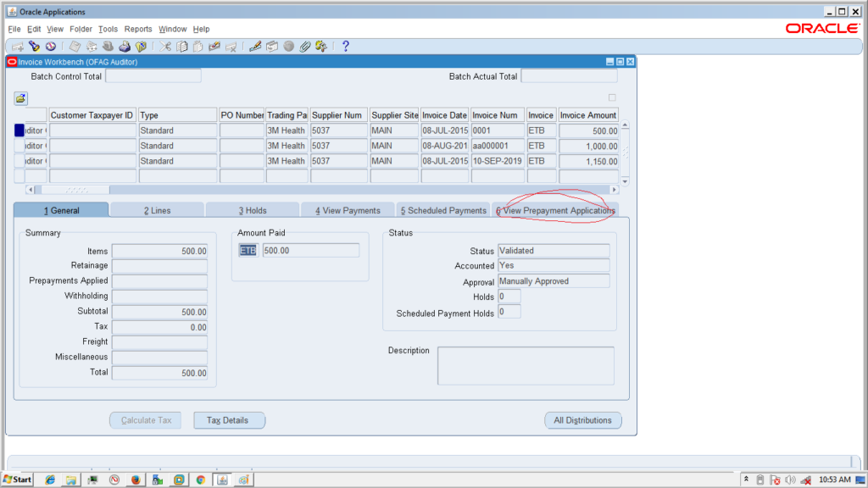Switch to the 3 Holds tab
The image size is (868, 488).
point(253,210)
